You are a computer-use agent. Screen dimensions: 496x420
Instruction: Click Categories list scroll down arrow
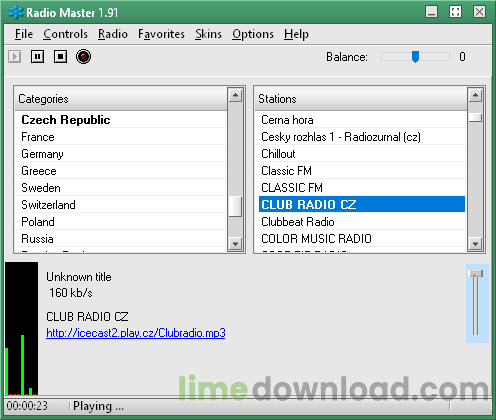(235, 244)
